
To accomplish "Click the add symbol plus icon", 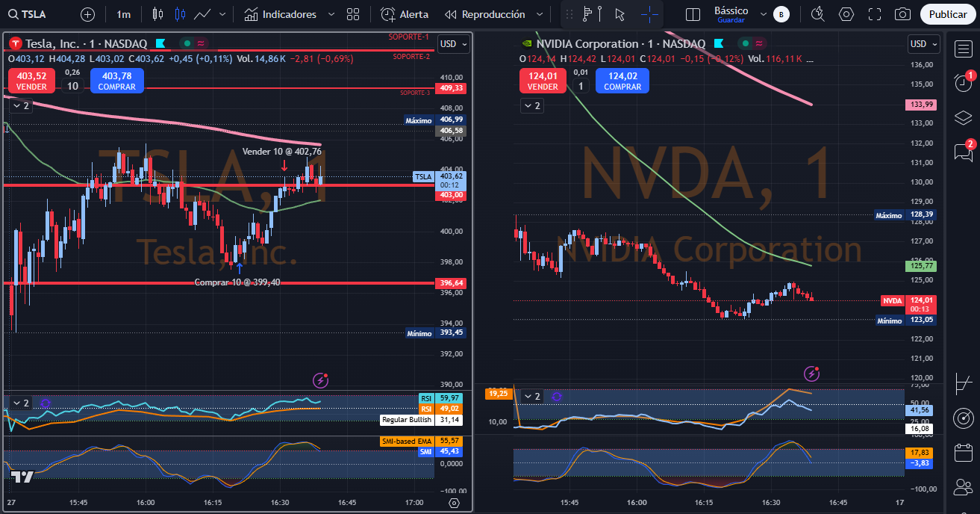I will click(87, 14).
